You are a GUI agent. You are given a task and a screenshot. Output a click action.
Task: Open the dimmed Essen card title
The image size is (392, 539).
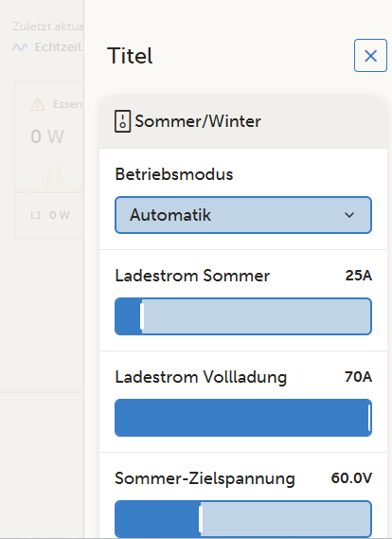(67, 104)
